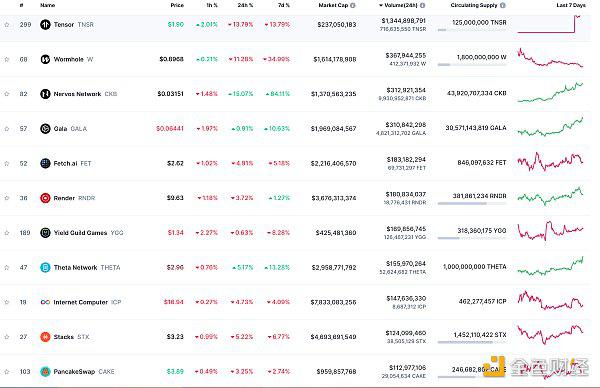
Task: Toggle the Render watchlist star
Action: pyautogui.click(x=7, y=198)
